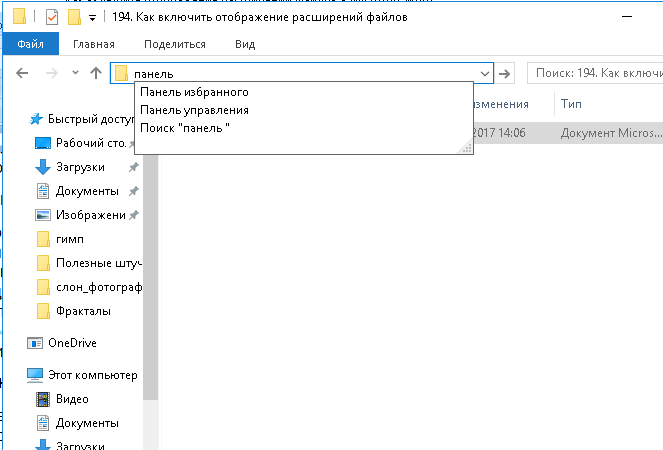Viewport: 663px width, 450px height.
Task: Switch to the Вид ribbon tab
Action: pyautogui.click(x=245, y=44)
